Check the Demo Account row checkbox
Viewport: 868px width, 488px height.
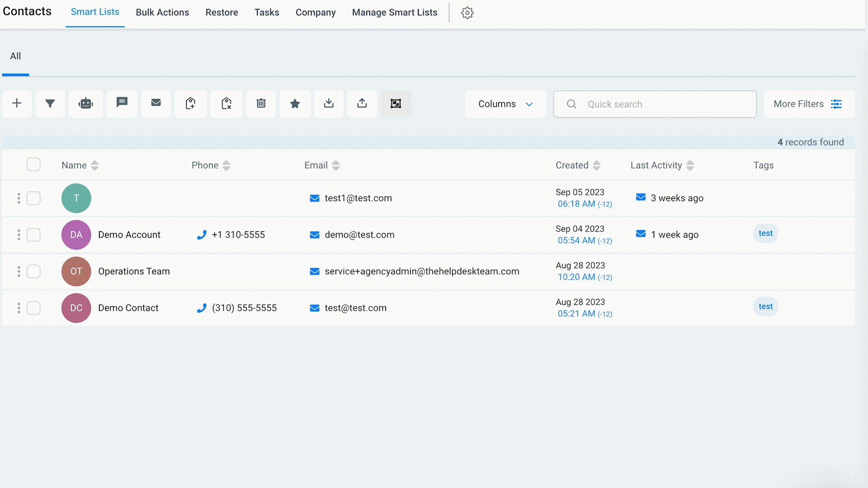point(33,235)
